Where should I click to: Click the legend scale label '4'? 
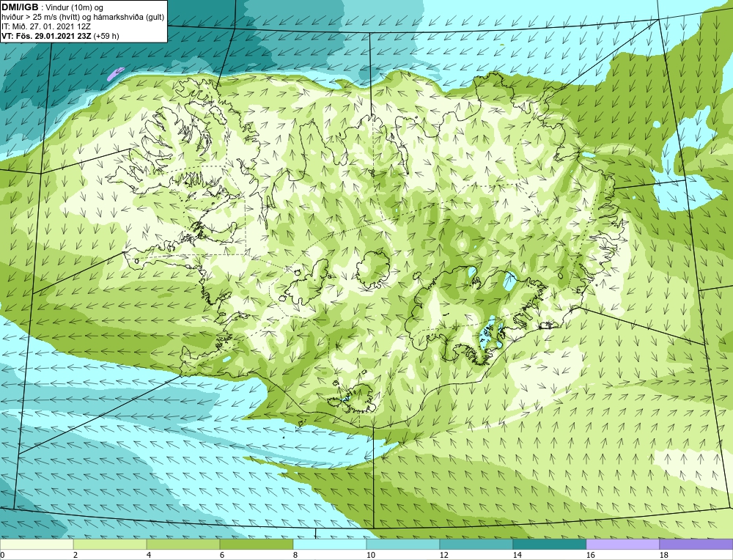click(x=149, y=556)
